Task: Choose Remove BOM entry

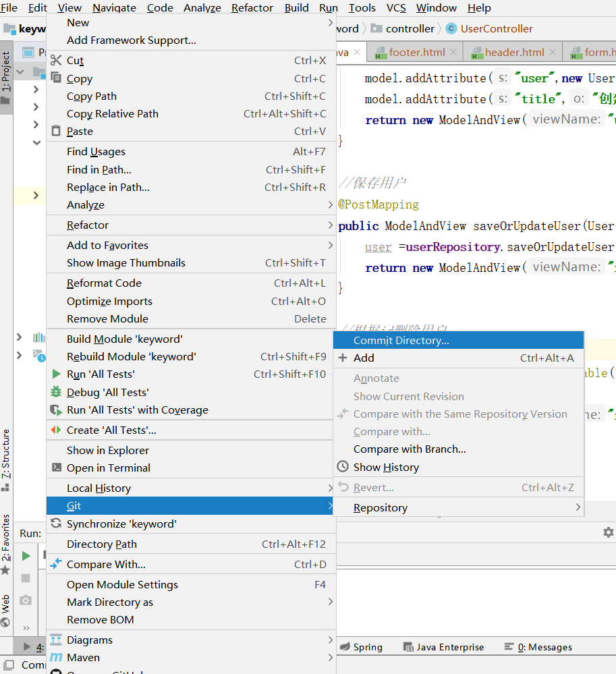Action: [x=191, y=619]
